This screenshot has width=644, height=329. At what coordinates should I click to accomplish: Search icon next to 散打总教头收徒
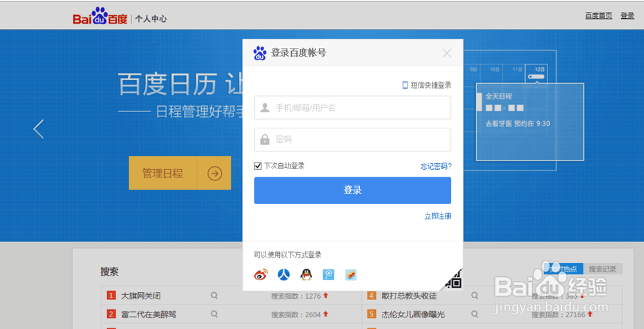474,295
